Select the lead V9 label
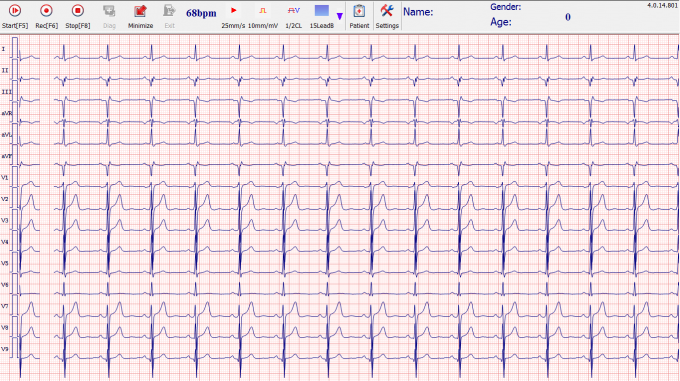Viewport: 680px width, 381px height. click(5, 349)
